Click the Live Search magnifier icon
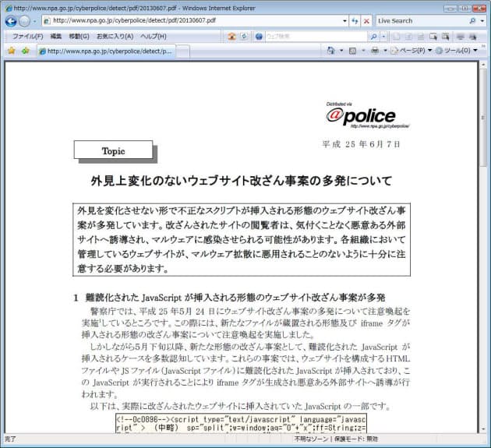The image size is (491, 448). pyautogui.click(x=472, y=21)
